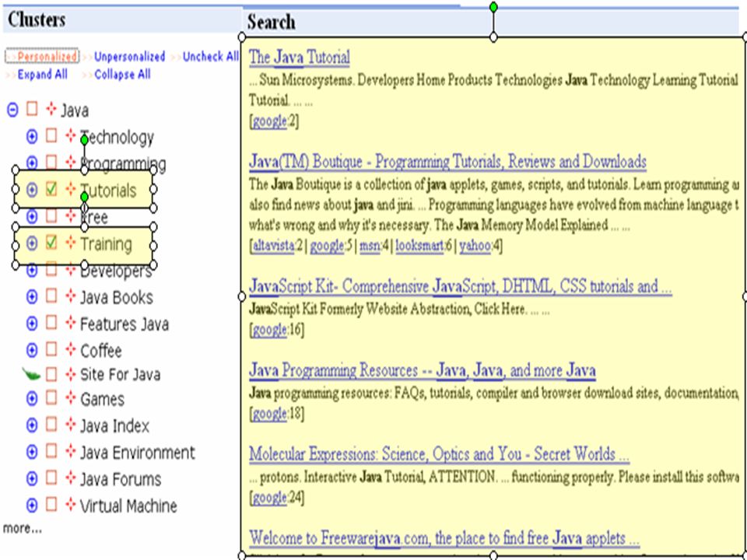Screen dimensions: 747x560
Task: Check the Java Index checkbox
Action: coord(51,425)
